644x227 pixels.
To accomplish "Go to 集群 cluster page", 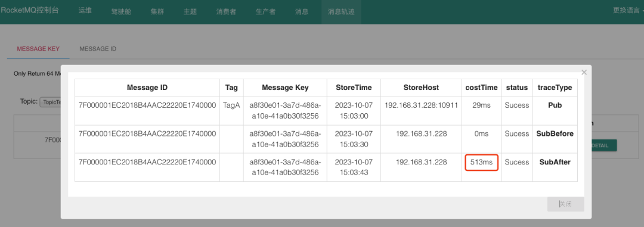I will 157,11.
